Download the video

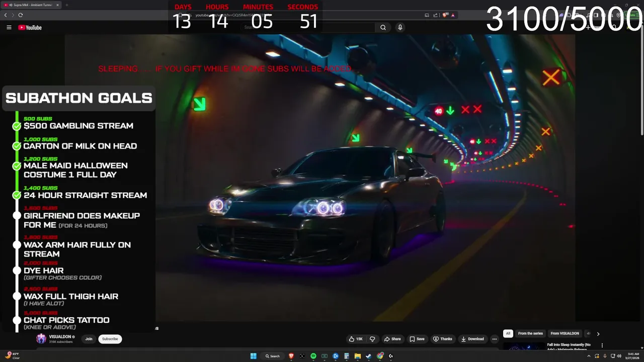pos(472,339)
